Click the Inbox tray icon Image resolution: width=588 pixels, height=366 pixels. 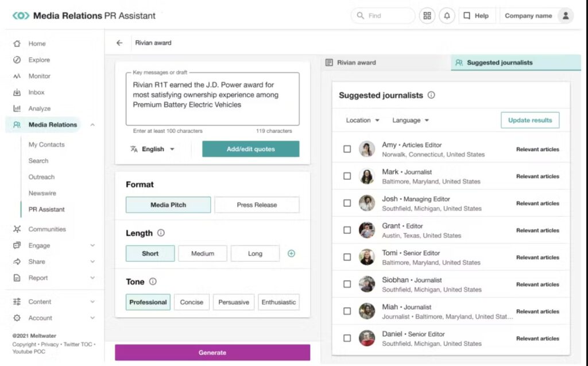[x=17, y=92]
